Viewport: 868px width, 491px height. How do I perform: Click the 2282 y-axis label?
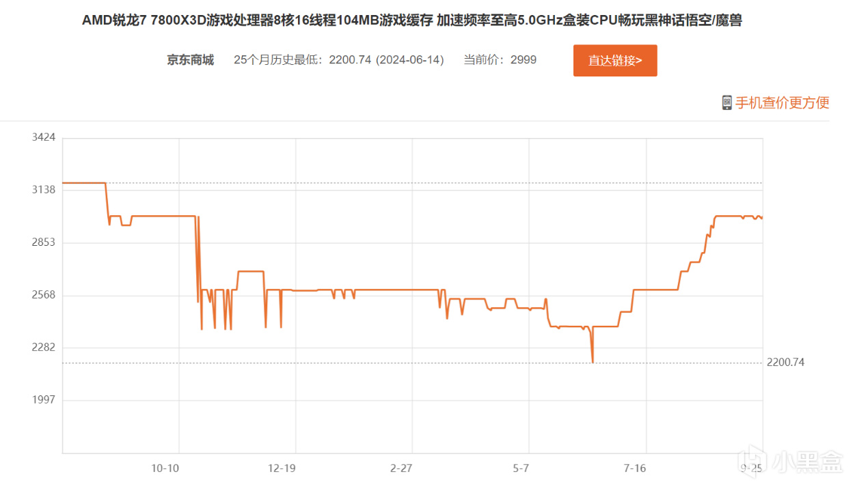pos(44,348)
